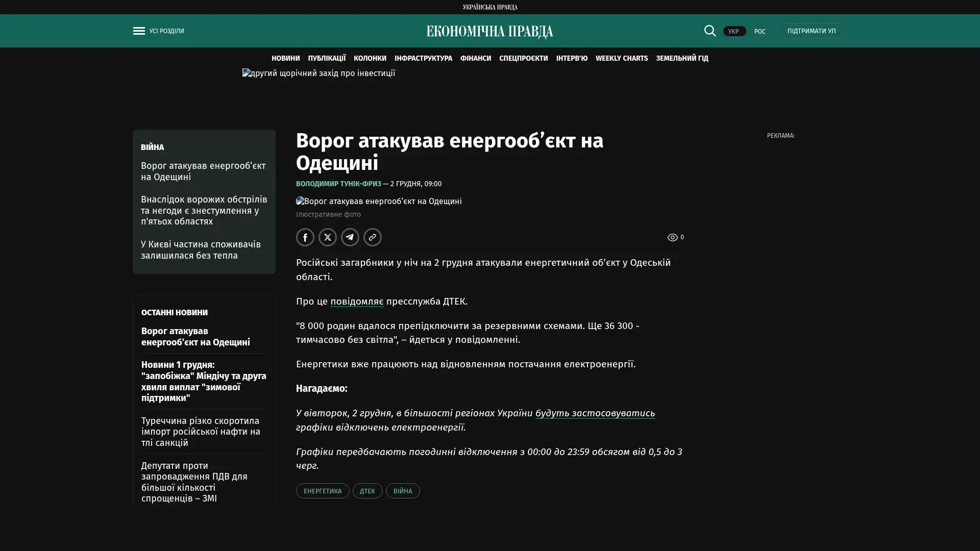980x551 pixels.
Task: Open the Економічна правда logo homepage
Action: pos(489,32)
